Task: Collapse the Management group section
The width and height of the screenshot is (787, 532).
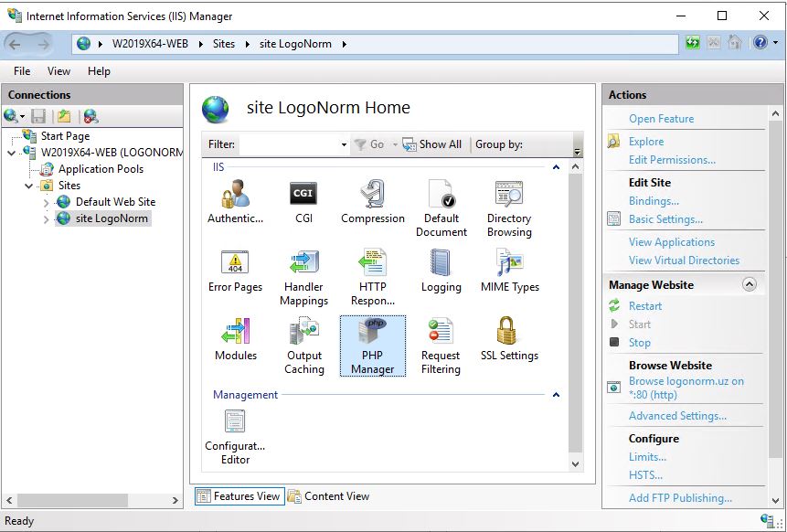Action: pyautogui.click(x=556, y=395)
